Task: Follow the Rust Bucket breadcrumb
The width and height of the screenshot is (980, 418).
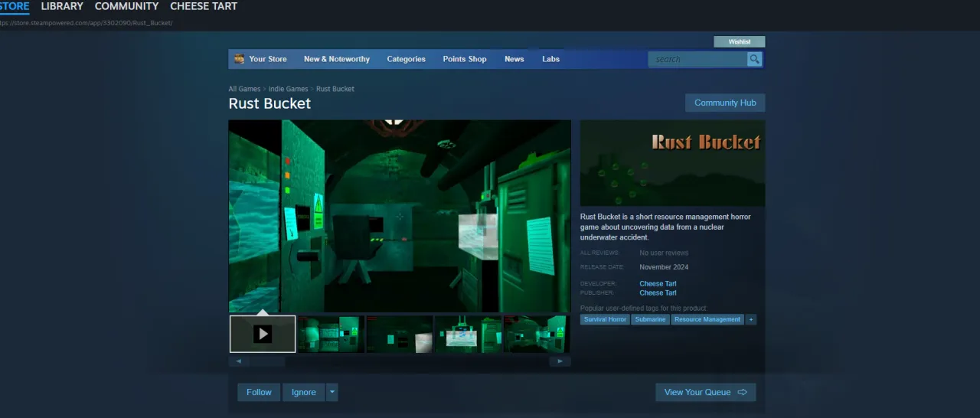Action: pyautogui.click(x=335, y=89)
